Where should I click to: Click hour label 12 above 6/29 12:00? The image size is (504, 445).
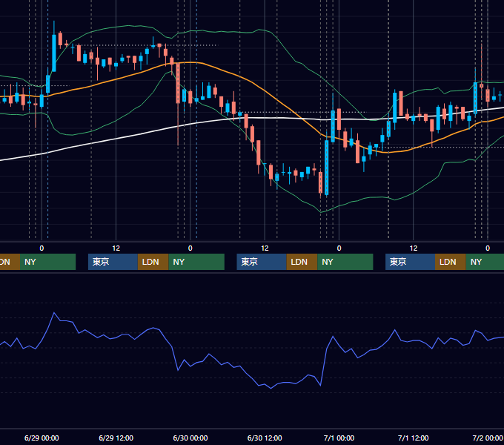pos(116,248)
